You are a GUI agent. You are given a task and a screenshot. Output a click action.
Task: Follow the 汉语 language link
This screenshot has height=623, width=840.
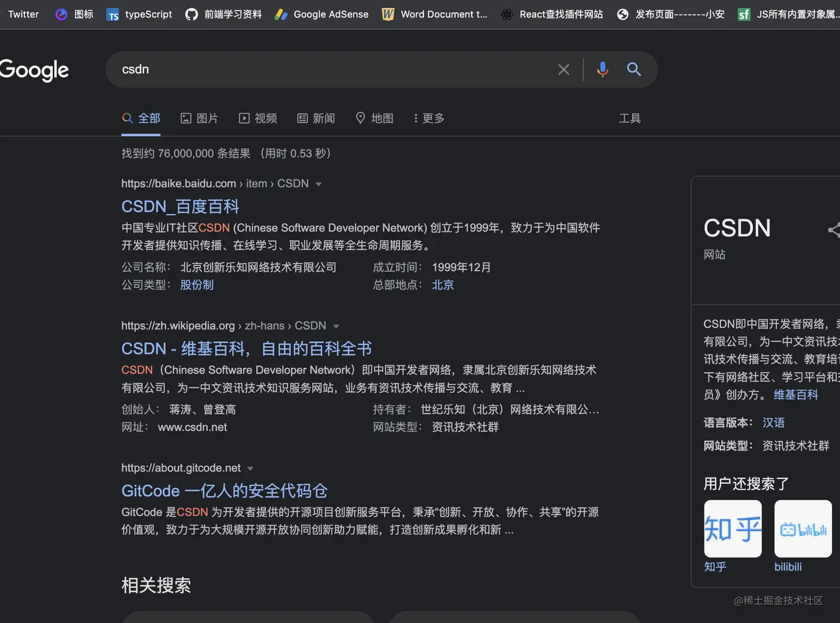[x=773, y=422]
